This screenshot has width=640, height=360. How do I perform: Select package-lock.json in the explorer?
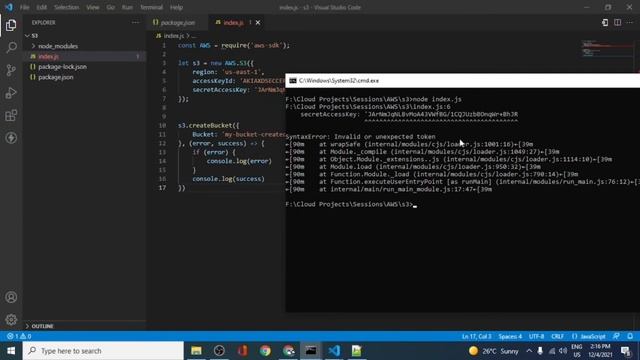[62, 67]
